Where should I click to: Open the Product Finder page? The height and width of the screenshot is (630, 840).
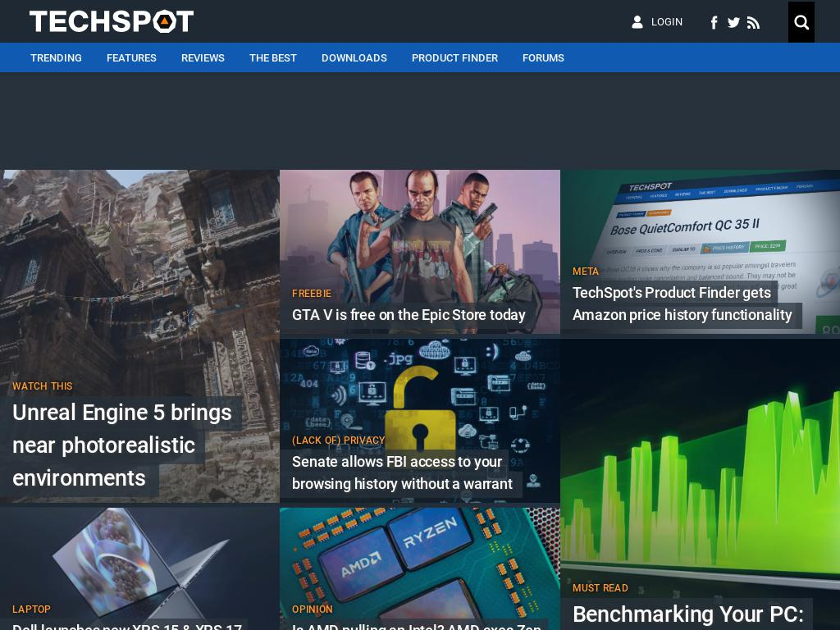coord(454,58)
